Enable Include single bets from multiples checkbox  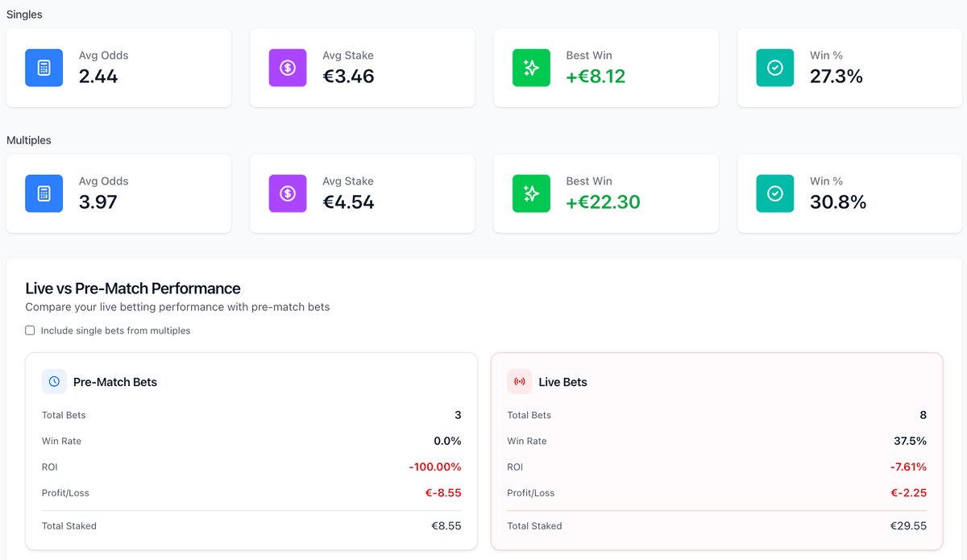[x=30, y=330]
